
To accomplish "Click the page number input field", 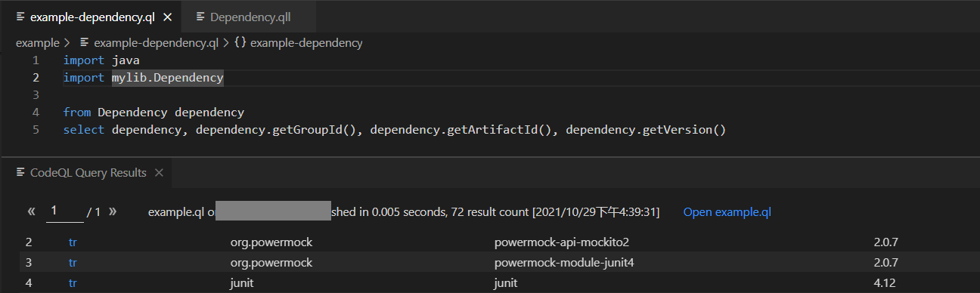I will (x=64, y=212).
